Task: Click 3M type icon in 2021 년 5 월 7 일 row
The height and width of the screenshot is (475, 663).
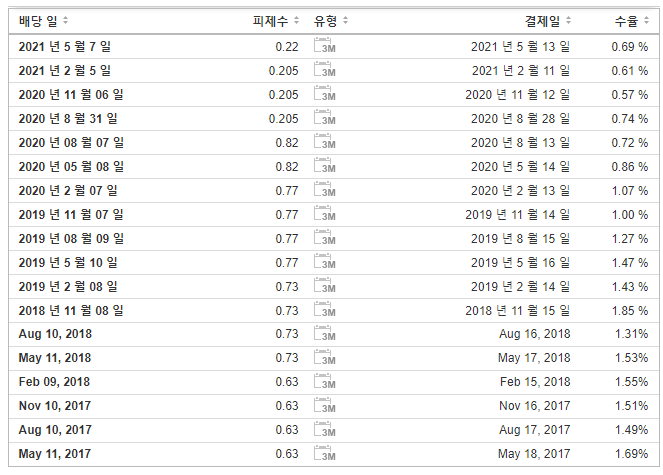Action: [x=325, y=46]
